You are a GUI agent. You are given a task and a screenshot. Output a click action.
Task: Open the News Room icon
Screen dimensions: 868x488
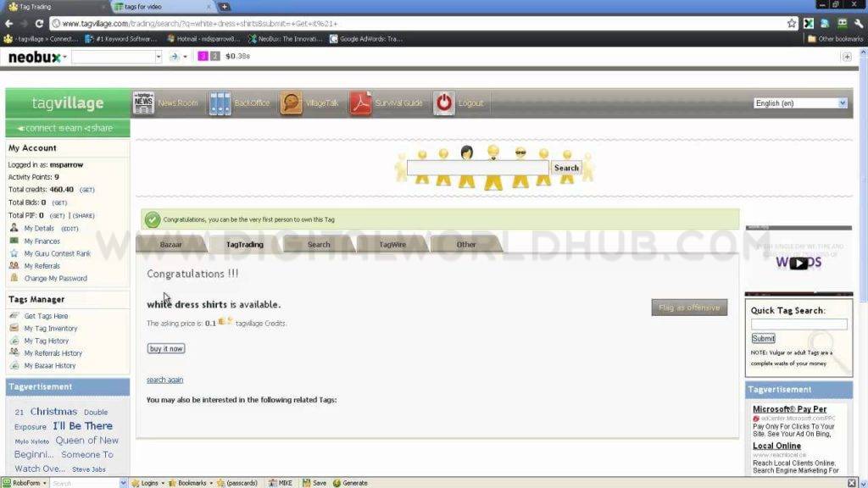143,103
